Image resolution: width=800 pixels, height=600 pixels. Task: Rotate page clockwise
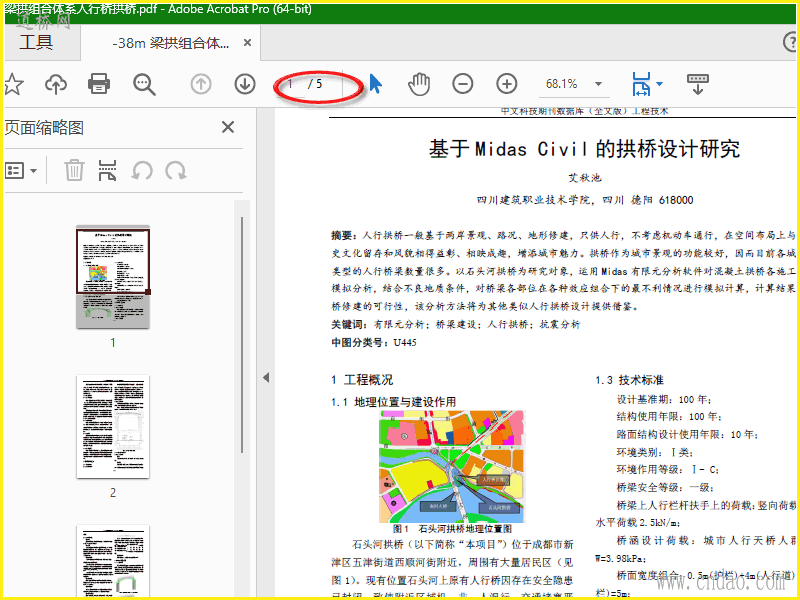click(176, 170)
